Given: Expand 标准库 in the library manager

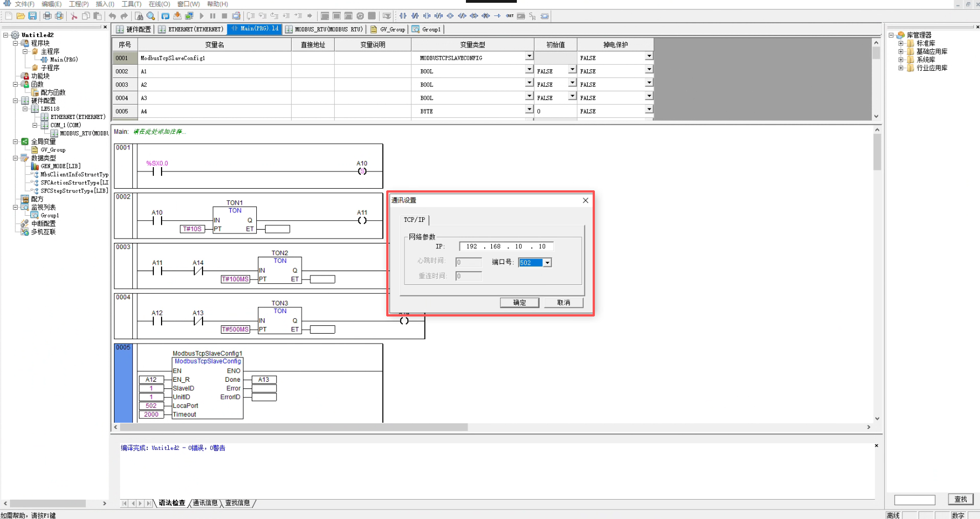Looking at the screenshot, I should tap(901, 43).
